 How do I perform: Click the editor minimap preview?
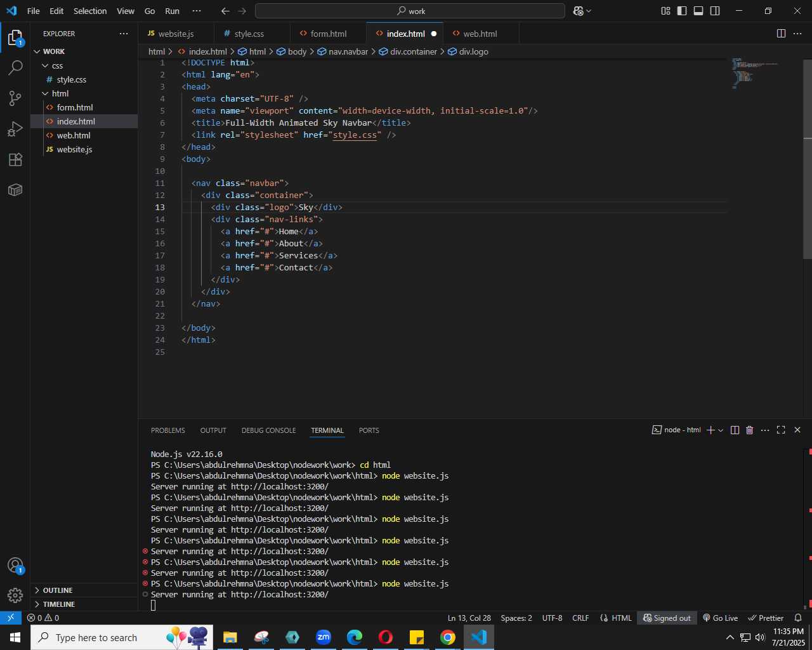tap(755, 73)
